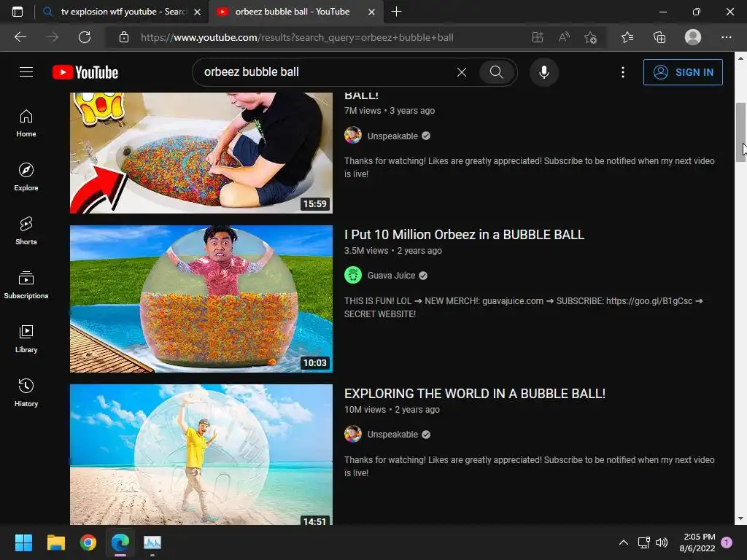The height and width of the screenshot is (560, 747).
Task: Click the YouTube logo
Action: (85, 72)
